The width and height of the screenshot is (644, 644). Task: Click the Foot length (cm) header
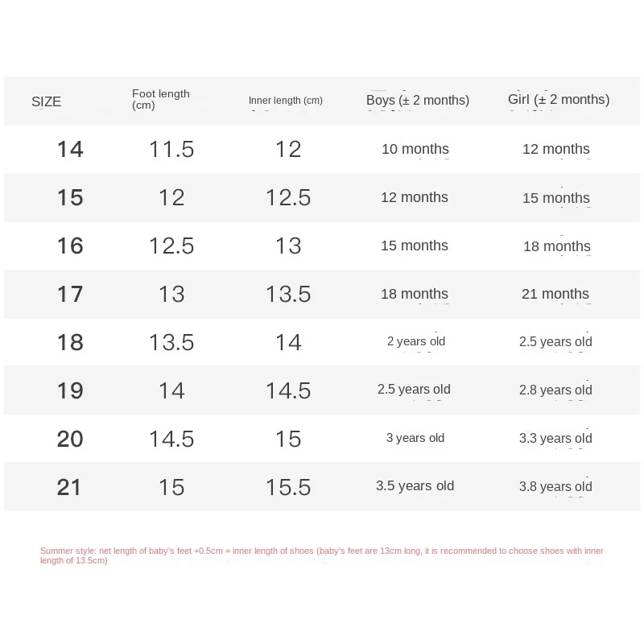click(161, 100)
